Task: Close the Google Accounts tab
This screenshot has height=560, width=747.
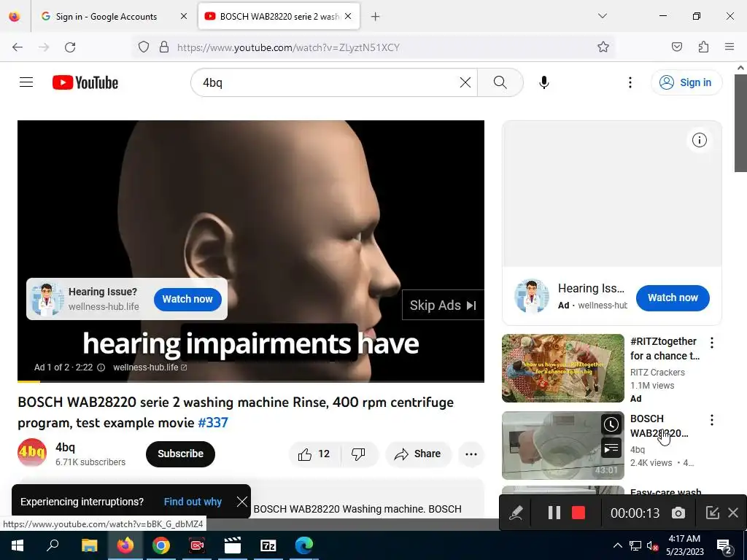Action: click(x=184, y=16)
